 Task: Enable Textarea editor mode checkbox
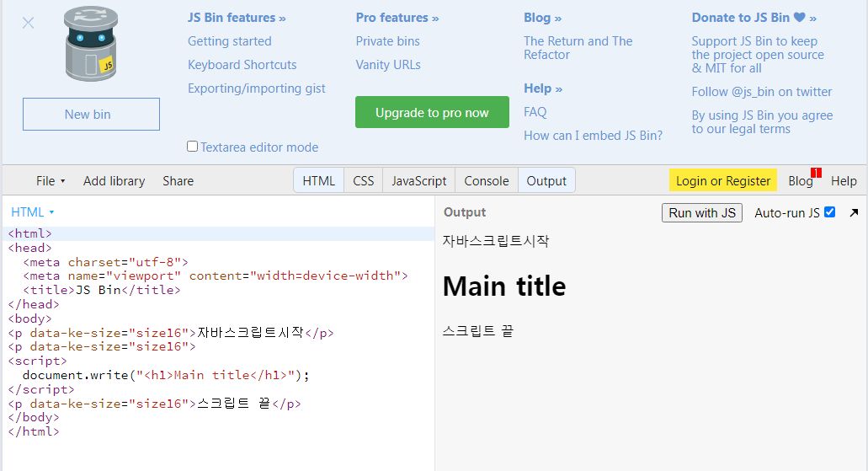[192, 147]
